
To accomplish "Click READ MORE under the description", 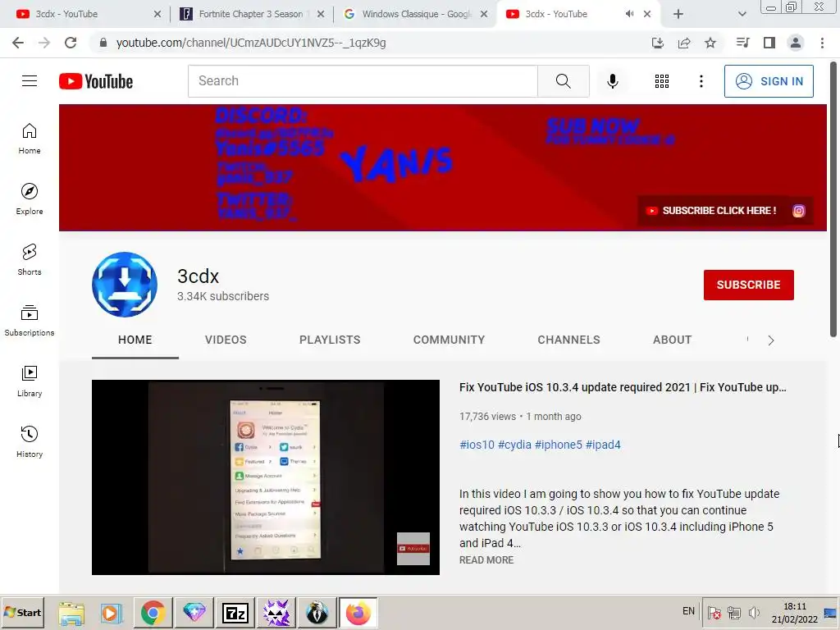I will (x=486, y=559).
